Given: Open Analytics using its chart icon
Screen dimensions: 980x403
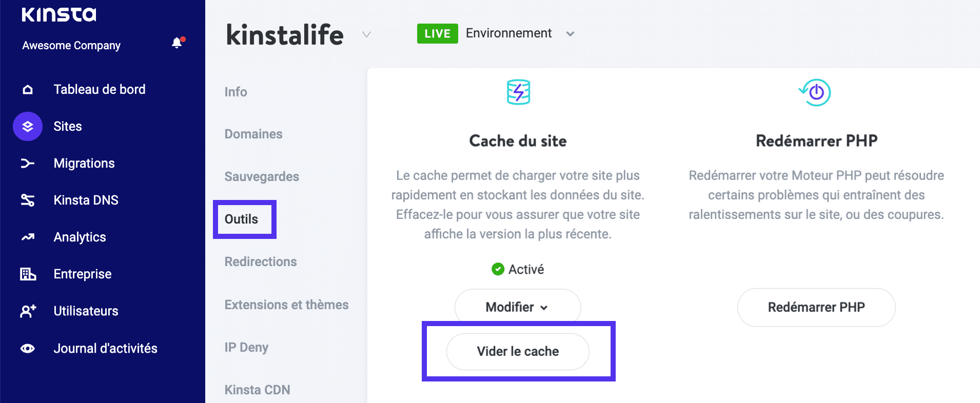Looking at the screenshot, I should coord(27,237).
